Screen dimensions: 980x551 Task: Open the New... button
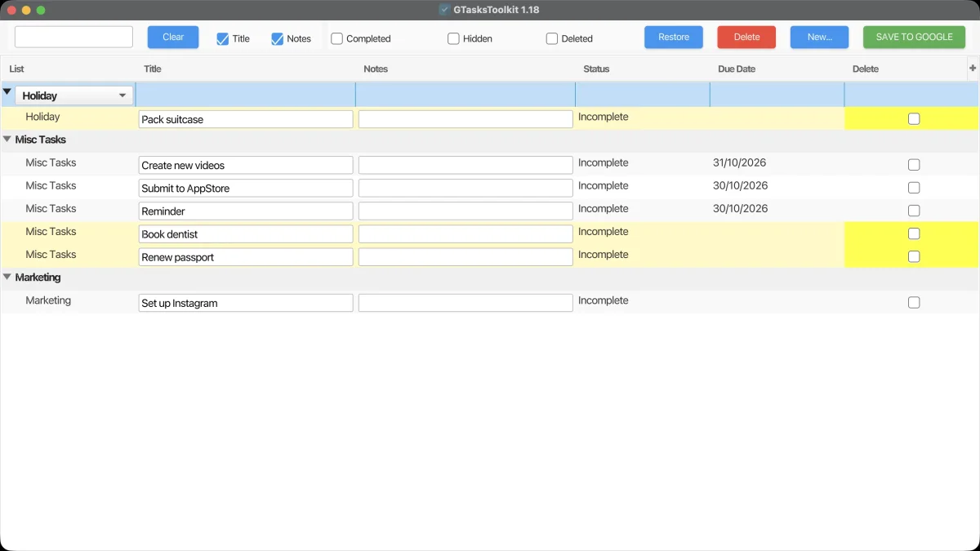819,37
